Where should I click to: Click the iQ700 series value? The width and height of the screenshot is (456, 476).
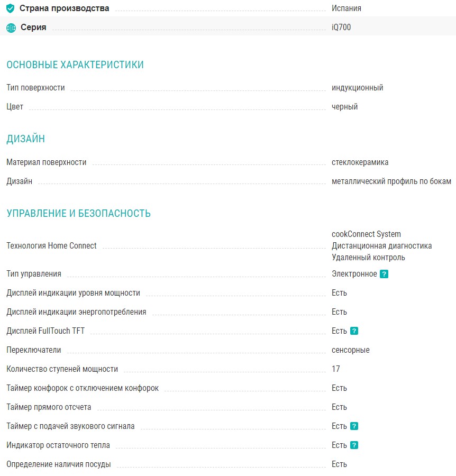coord(341,28)
